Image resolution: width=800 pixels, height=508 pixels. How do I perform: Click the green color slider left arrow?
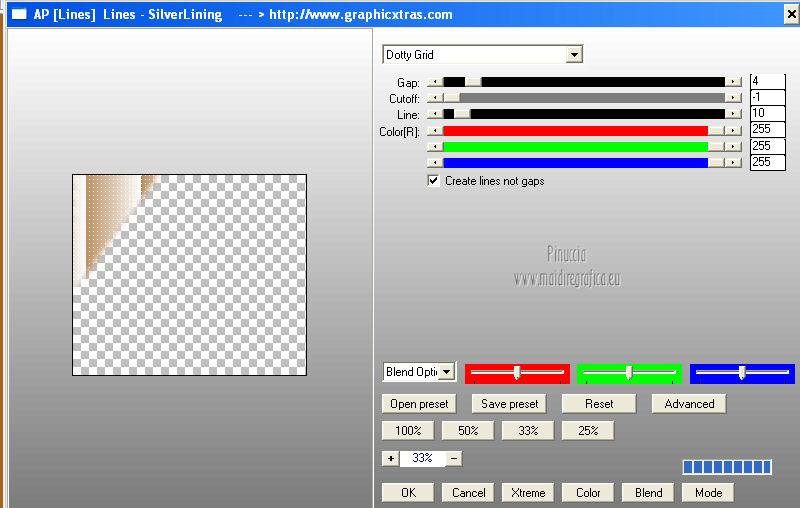point(435,147)
